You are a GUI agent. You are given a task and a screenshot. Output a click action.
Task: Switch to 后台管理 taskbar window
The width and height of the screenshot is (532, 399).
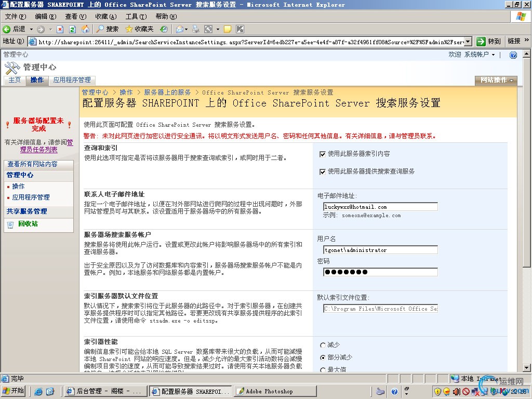click(x=105, y=391)
